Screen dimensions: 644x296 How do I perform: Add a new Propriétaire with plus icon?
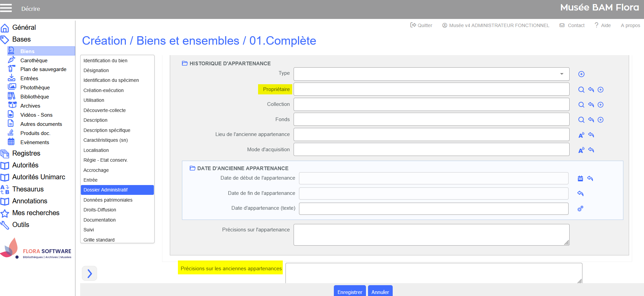[601, 90]
